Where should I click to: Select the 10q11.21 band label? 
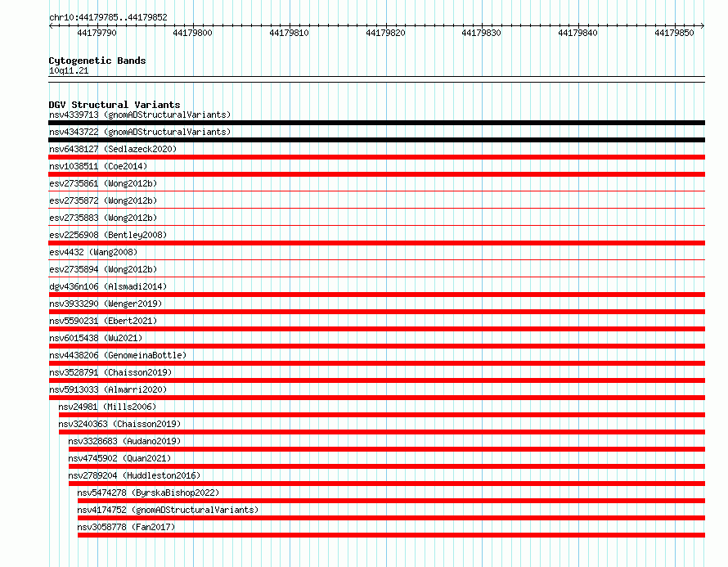(x=69, y=70)
